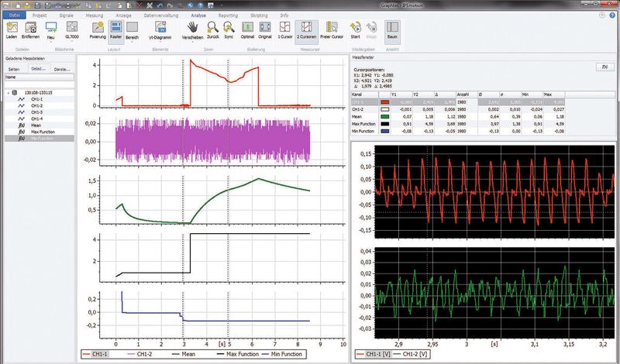Select CH1-3 in the file tree

(37, 112)
